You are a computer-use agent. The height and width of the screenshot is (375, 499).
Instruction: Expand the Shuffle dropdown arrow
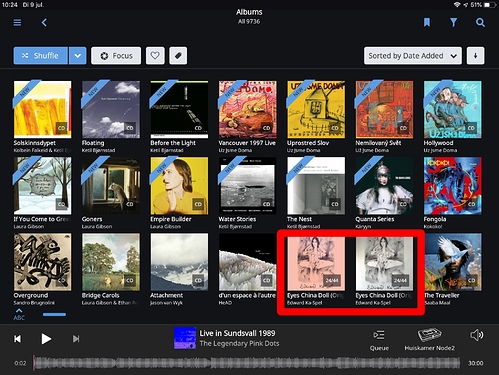coord(78,56)
